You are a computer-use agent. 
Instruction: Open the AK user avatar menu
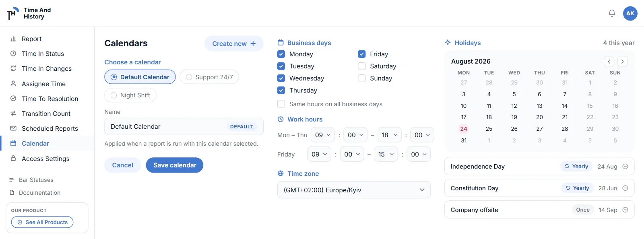(x=630, y=13)
